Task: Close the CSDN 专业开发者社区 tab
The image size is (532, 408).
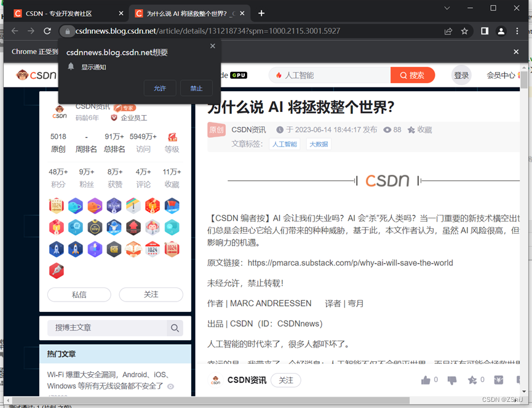Action: (121, 14)
